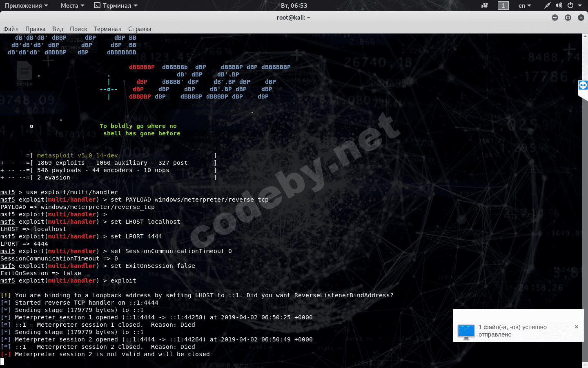Screen dimensions: 588x368
Task: Click the monitor icon in the notification
Action: click(x=466, y=331)
